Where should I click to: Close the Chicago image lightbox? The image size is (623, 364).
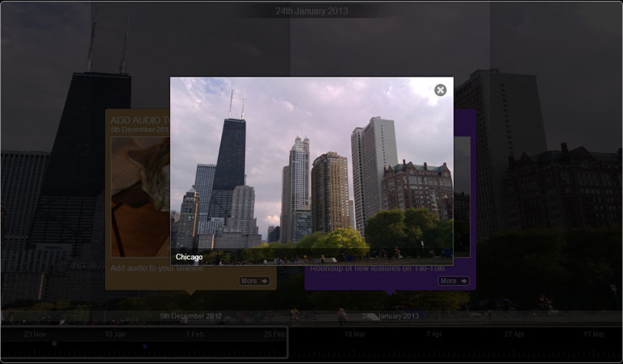440,90
